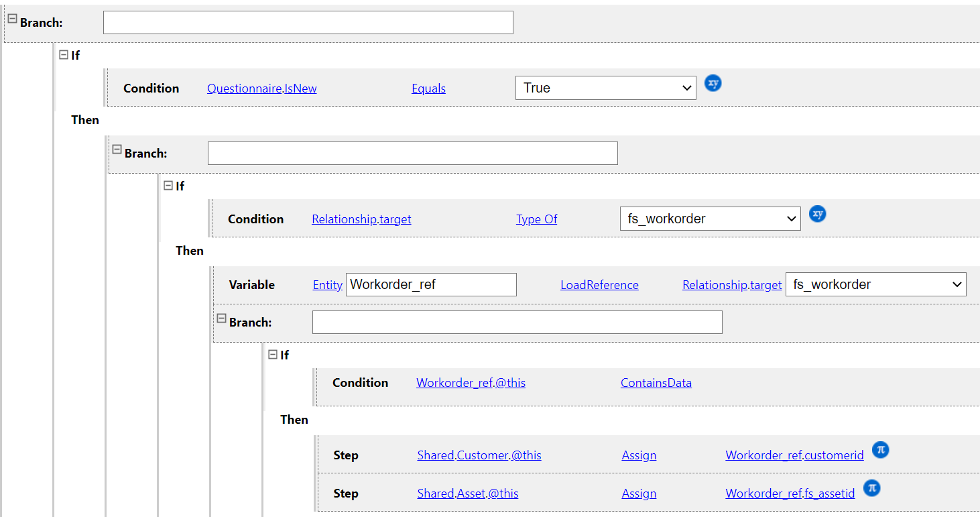The height and width of the screenshot is (517, 980).
Task: Click the Entity type link in Variable row
Action: click(327, 285)
